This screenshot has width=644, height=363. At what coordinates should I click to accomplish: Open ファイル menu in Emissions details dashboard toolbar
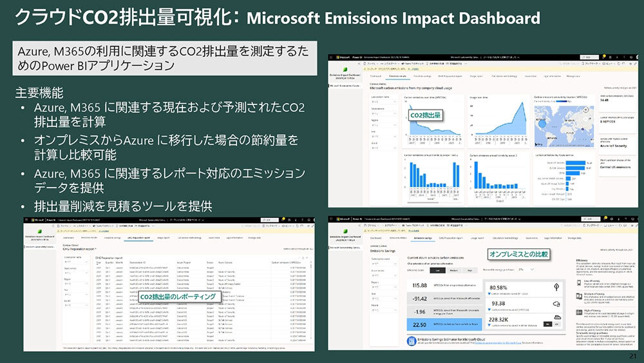[x=371, y=64]
